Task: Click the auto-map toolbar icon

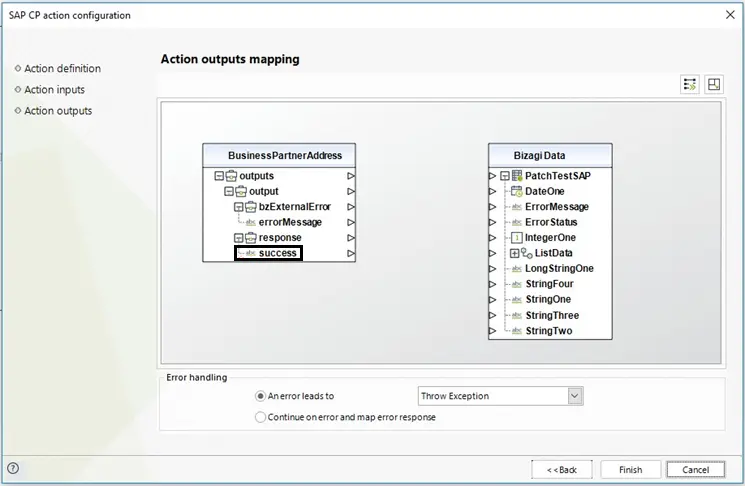Action: 689,85
